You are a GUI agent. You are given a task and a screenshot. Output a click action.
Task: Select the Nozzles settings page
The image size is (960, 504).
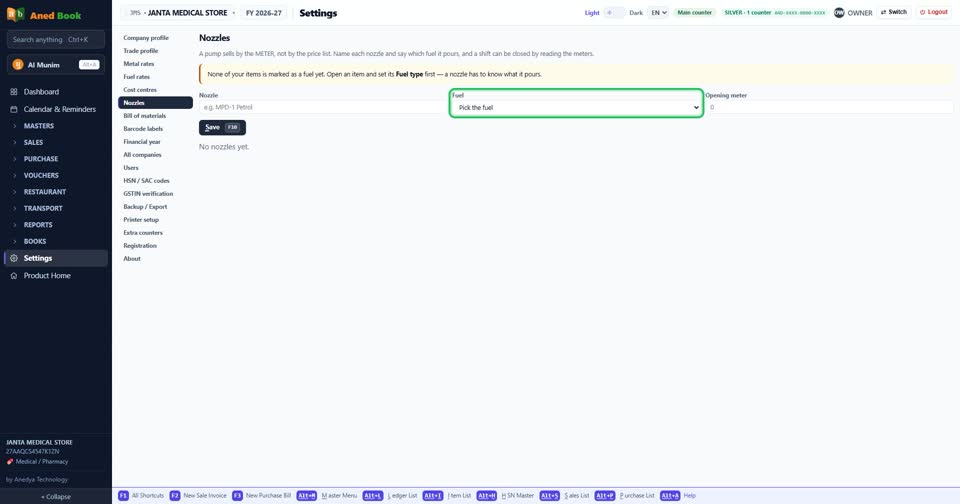click(155, 103)
